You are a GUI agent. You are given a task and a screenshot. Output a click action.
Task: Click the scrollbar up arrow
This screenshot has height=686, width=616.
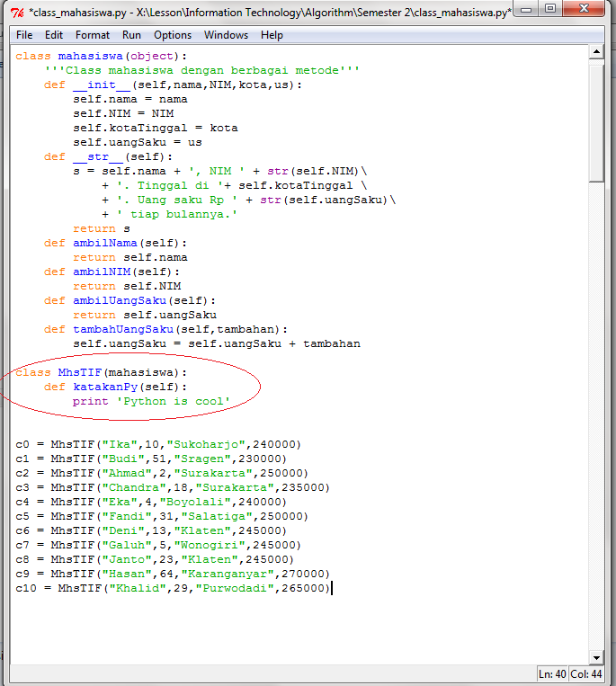(x=596, y=52)
